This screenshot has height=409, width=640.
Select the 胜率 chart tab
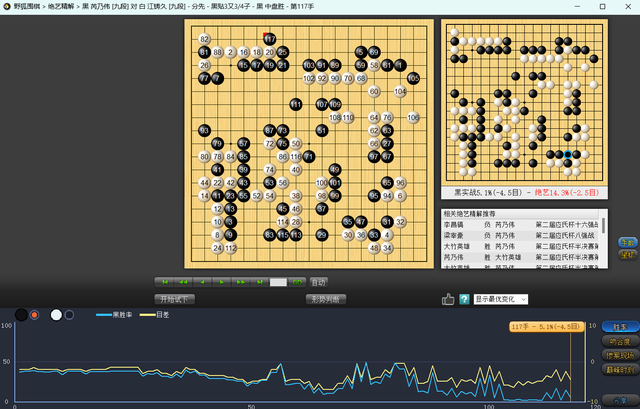pyautogui.click(x=620, y=327)
